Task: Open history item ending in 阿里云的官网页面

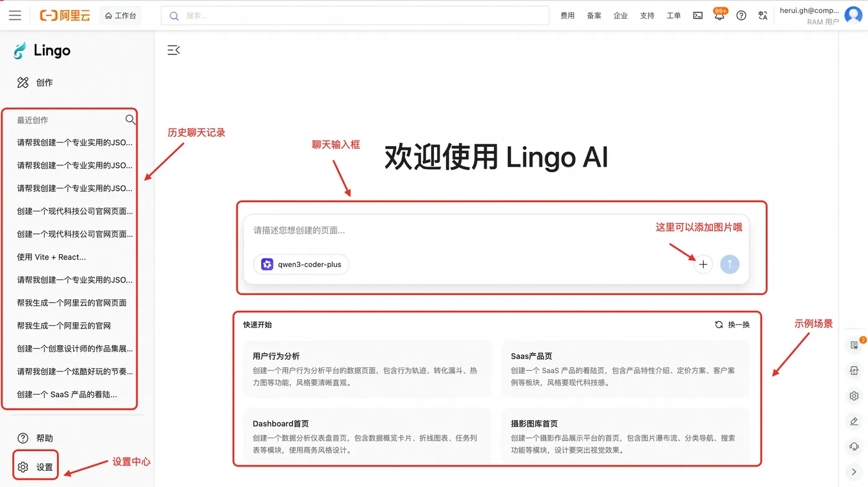Action: [x=72, y=302]
